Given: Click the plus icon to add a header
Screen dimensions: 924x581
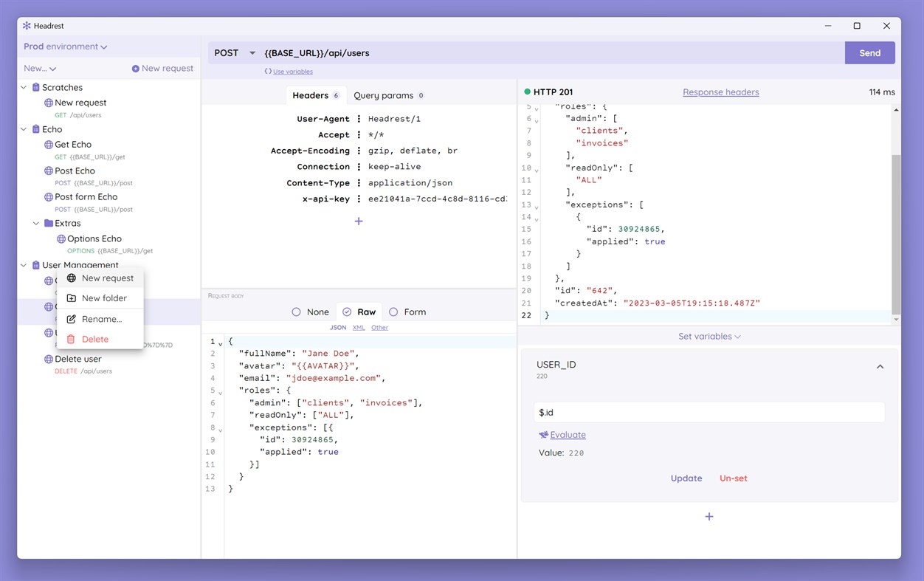Looking at the screenshot, I should 359,221.
